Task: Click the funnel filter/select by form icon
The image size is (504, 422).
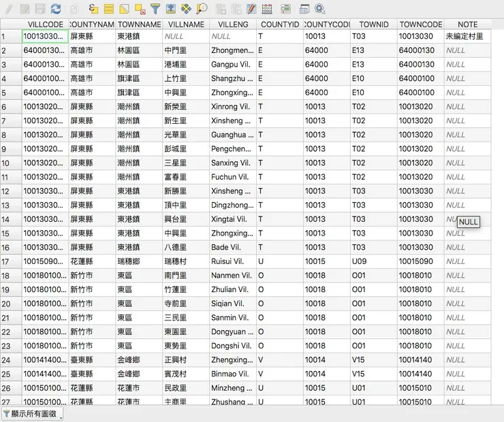Action: click(155, 9)
